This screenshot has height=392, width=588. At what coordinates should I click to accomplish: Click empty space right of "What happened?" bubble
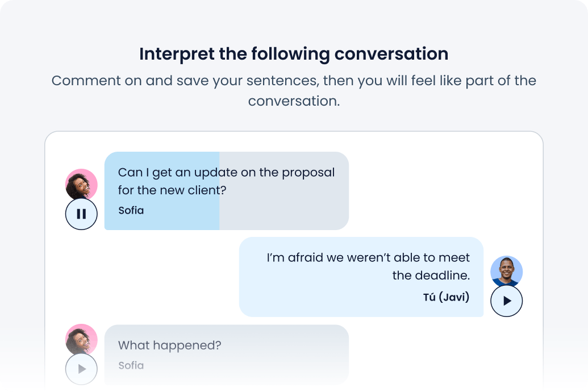(x=443, y=352)
